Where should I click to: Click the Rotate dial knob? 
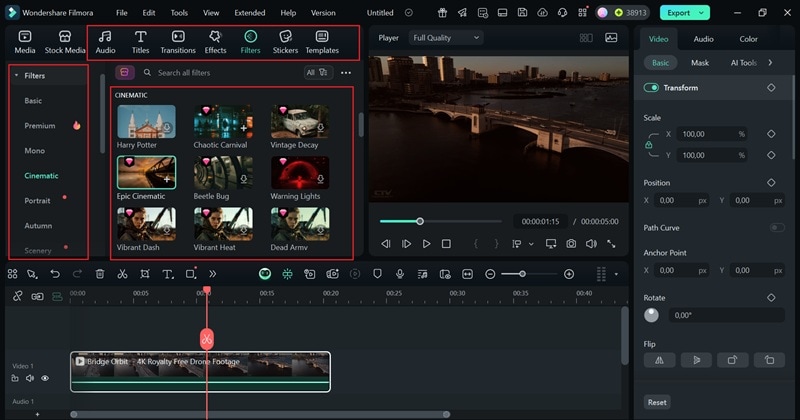(x=651, y=315)
